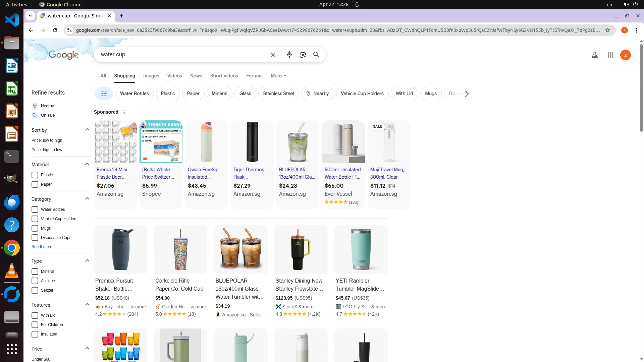Open Search Labs flask icon
644x362 pixels.
click(594, 55)
